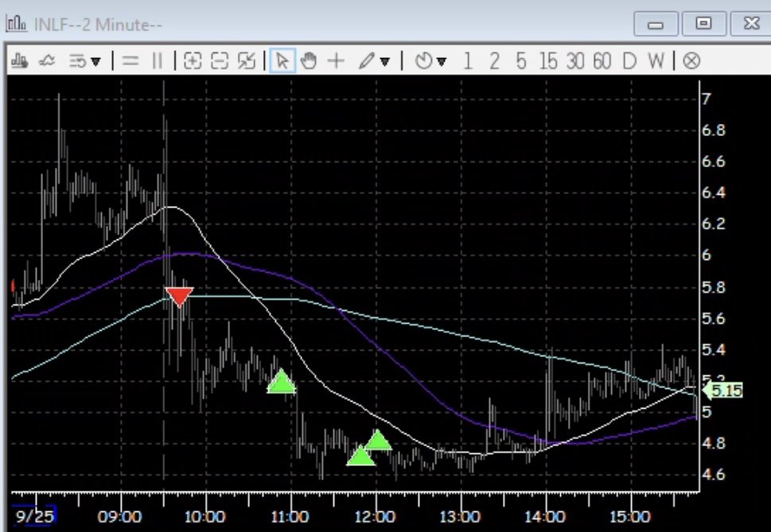Select the arrow pointer tool
This screenshot has width=771, height=532.
pyautogui.click(x=282, y=61)
